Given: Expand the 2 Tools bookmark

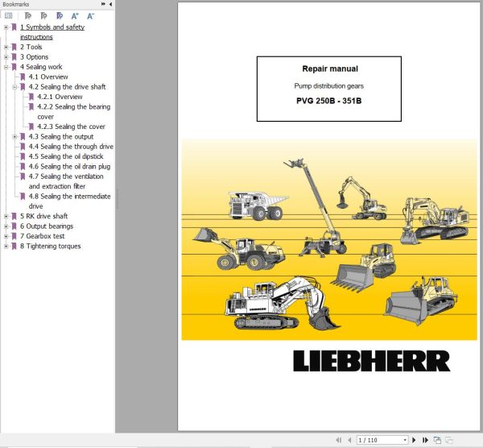Looking at the screenshot, I should [x=6, y=48].
